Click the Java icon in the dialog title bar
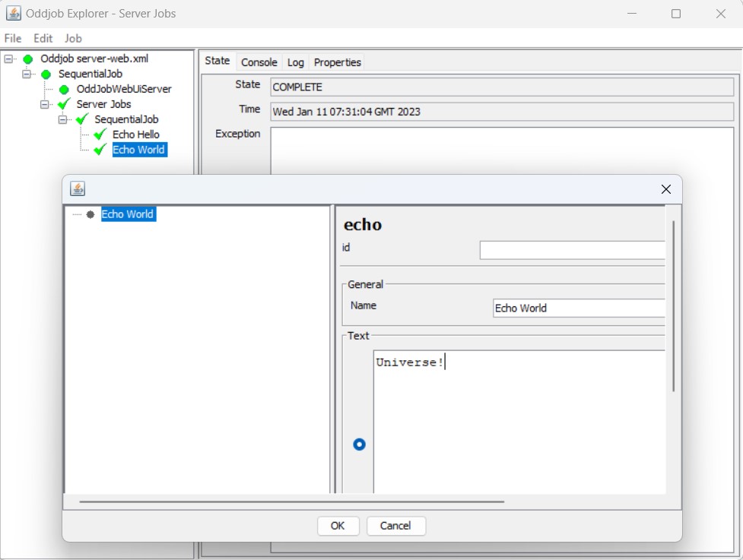743x560 pixels. pyautogui.click(x=78, y=189)
